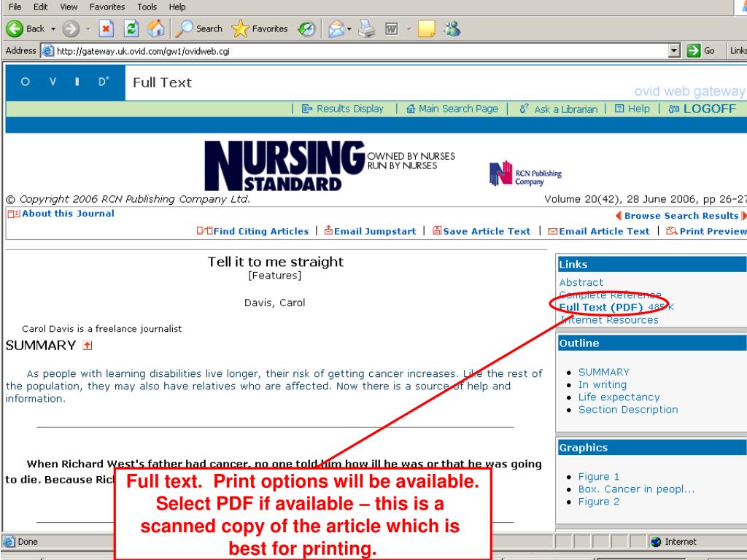Screen dimensions: 747x560
Task: Click Email Jumpstart link
Action: point(370,231)
